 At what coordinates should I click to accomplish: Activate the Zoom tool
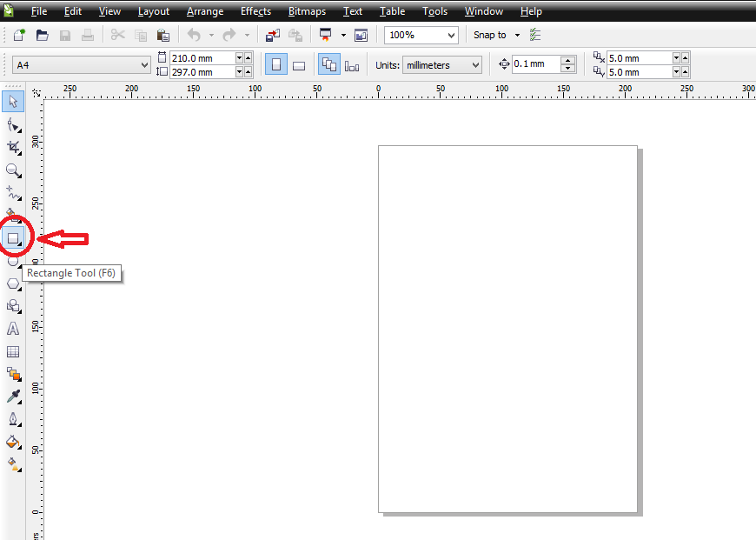pos(13,170)
